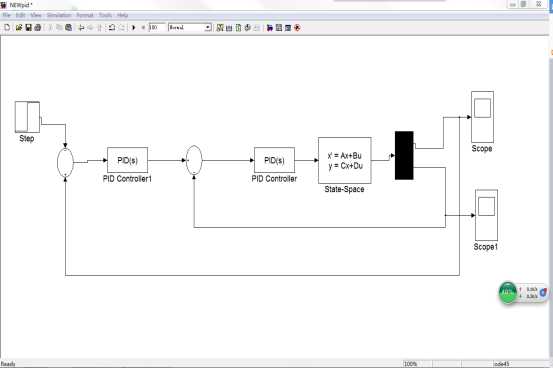The image size is (553, 368).
Task: Click the 'PID Controller1' block label
Action: 127,179
